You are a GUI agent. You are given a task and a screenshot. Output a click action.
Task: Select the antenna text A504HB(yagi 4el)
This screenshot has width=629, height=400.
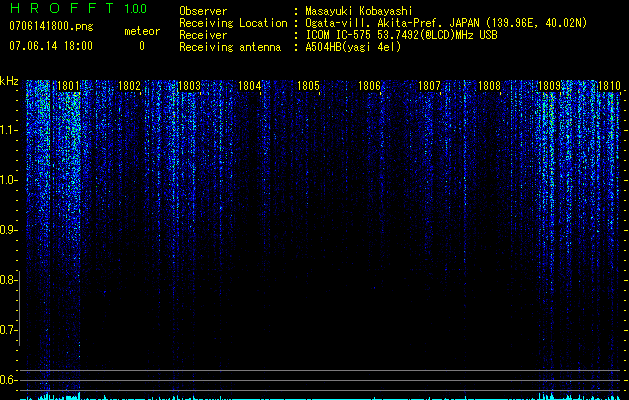point(353,47)
